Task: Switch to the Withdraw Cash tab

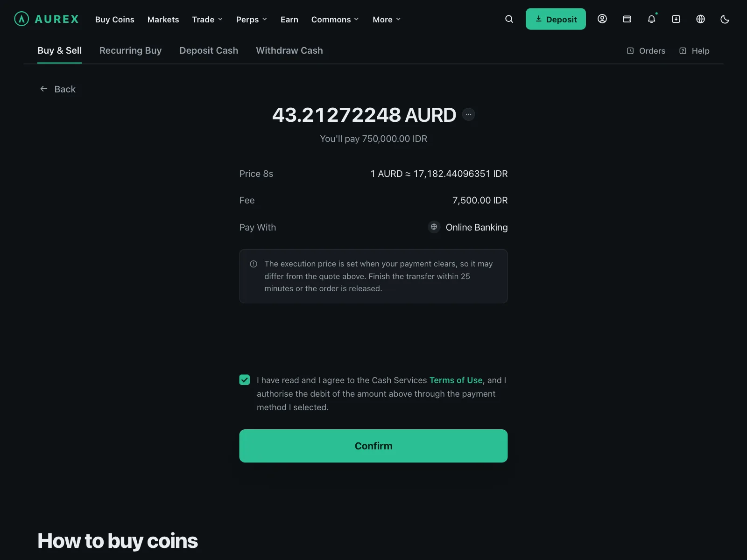Action: tap(289, 50)
